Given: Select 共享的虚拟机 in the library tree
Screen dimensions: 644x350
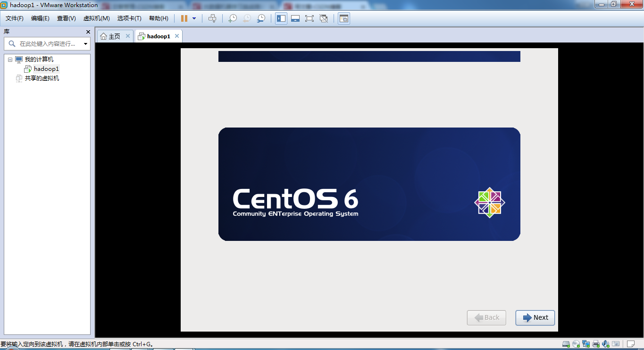Looking at the screenshot, I should (x=42, y=78).
